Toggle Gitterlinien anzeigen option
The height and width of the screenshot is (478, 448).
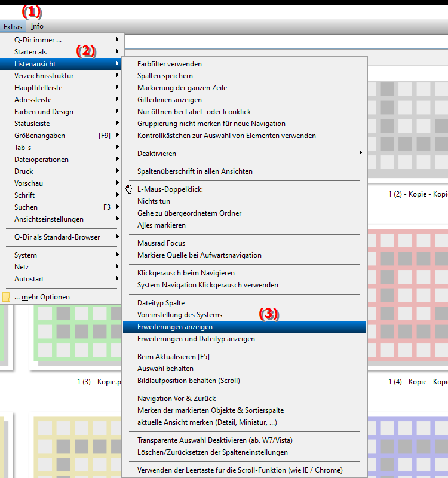(x=169, y=100)
